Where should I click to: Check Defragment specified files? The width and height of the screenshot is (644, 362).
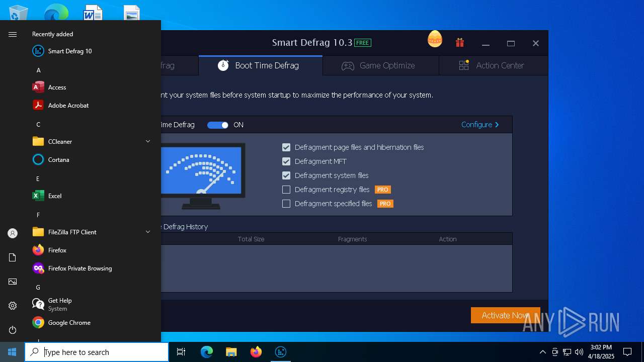(x=286, y=204)
